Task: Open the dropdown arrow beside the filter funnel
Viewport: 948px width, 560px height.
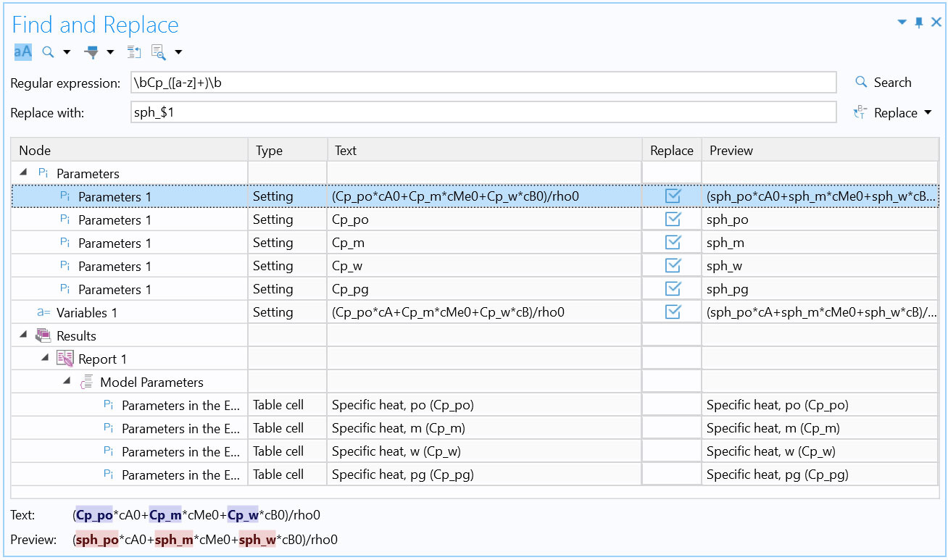Action: click(110, 52)
